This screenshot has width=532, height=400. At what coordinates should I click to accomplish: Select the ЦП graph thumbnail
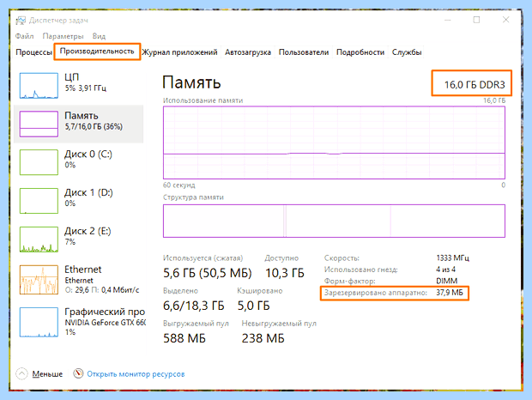click(39, 86)
